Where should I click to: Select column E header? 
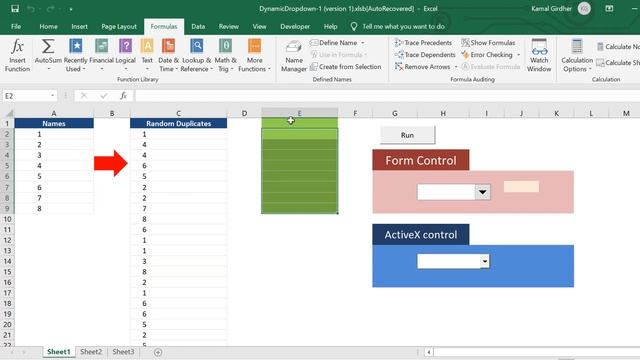pyautogui.click(x=299, y=113)
